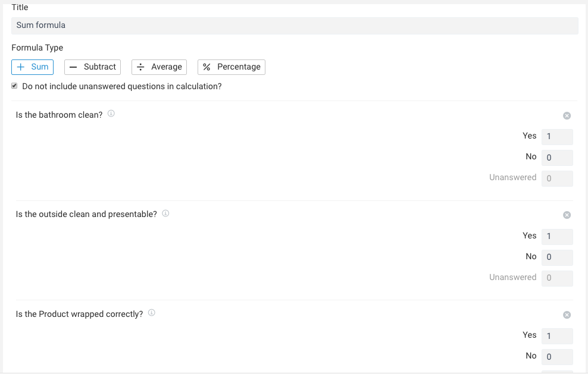Toggle 'Do not include unanswered questions' checkbox
This screenshot has width=588, height=374.
click(14, 86)
